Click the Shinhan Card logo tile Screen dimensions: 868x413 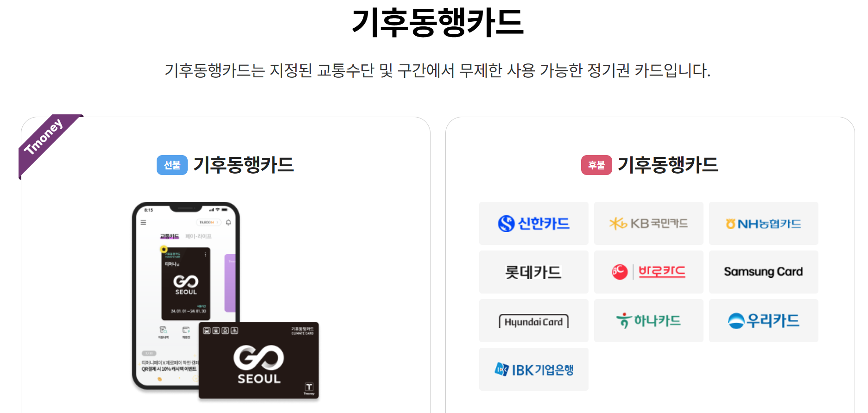[x=533, y=223]
